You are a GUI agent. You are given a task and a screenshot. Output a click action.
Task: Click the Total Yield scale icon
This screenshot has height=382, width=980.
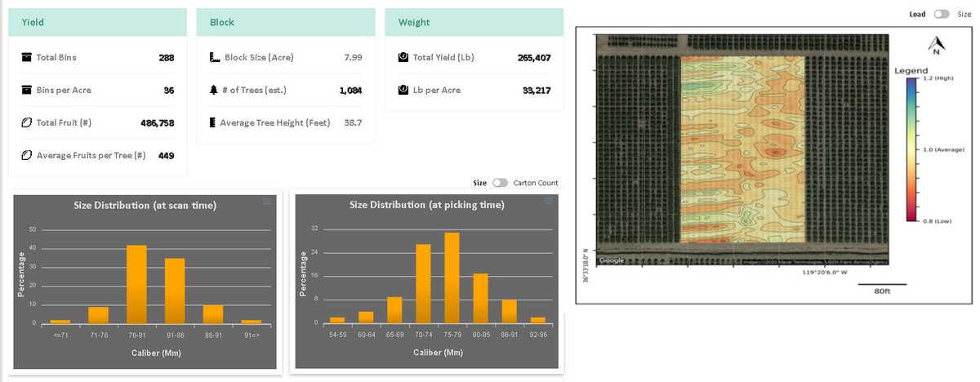point(403,57)
